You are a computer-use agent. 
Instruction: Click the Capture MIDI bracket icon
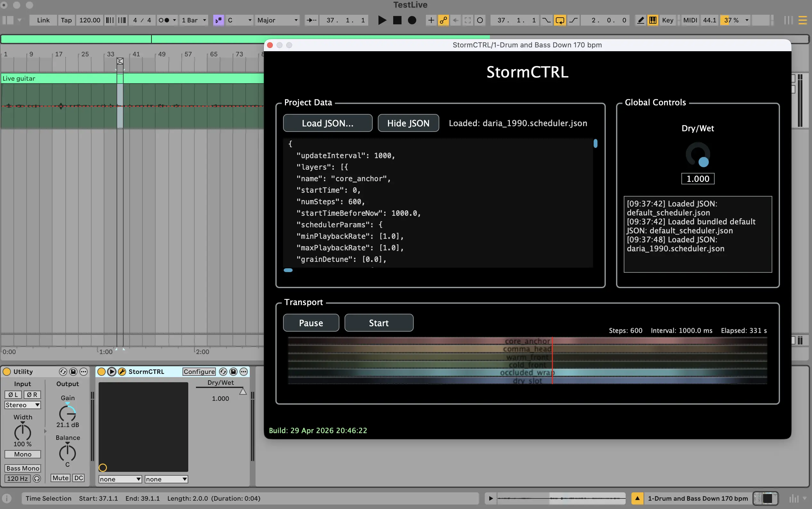coord(467,20)
